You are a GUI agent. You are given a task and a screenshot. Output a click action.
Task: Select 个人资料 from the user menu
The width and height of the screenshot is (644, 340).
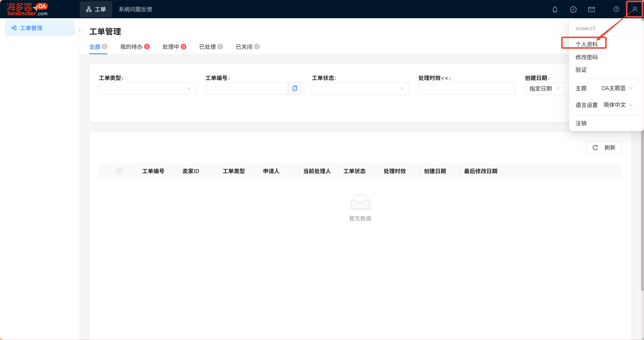586,44
